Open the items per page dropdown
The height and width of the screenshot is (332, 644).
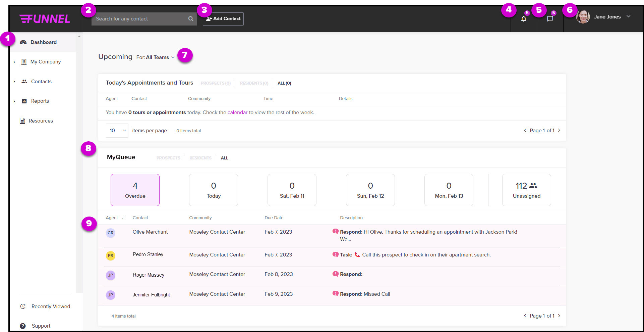pyautogui.click(x=117, y=131)
